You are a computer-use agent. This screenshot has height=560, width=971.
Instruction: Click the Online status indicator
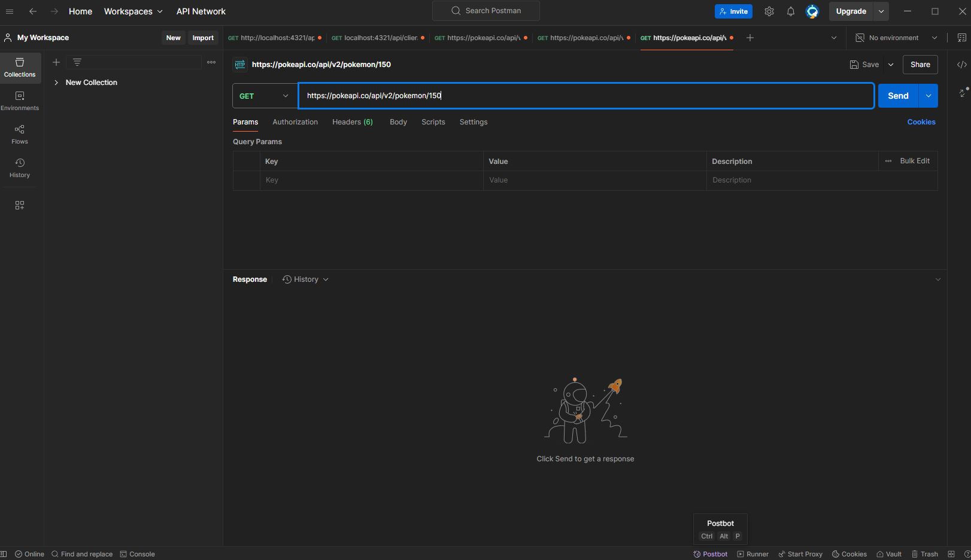tap(30, 554)
